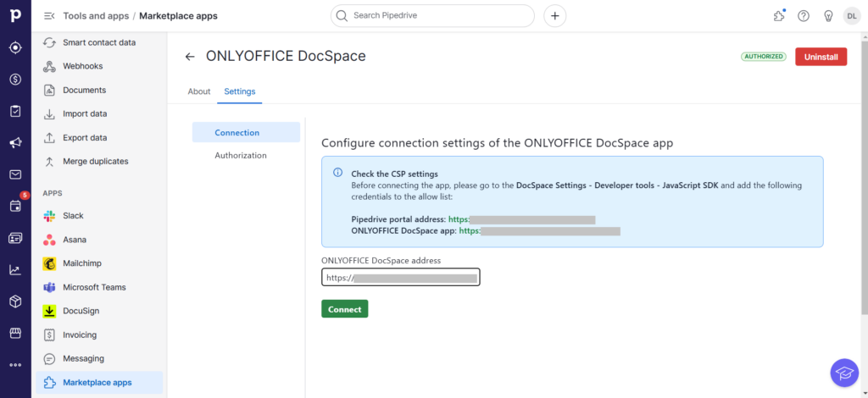Open the puzzle piece apps icon in header
The width and height of the screenshot is (868, 398).
pyautogui.click(x=779, y=16)
